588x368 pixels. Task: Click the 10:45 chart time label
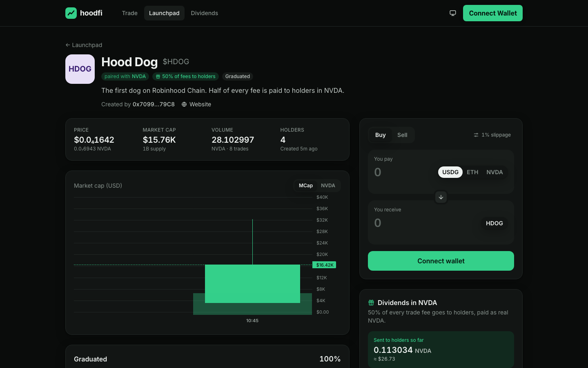(x=252, y=321)
